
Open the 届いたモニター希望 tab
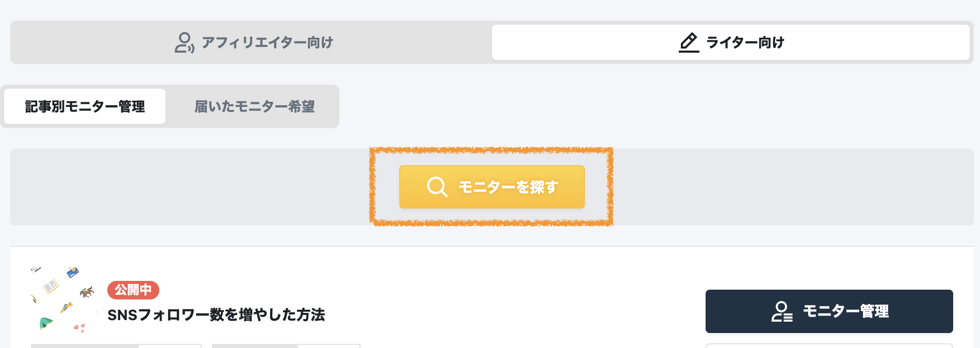[x=256, y=106]
